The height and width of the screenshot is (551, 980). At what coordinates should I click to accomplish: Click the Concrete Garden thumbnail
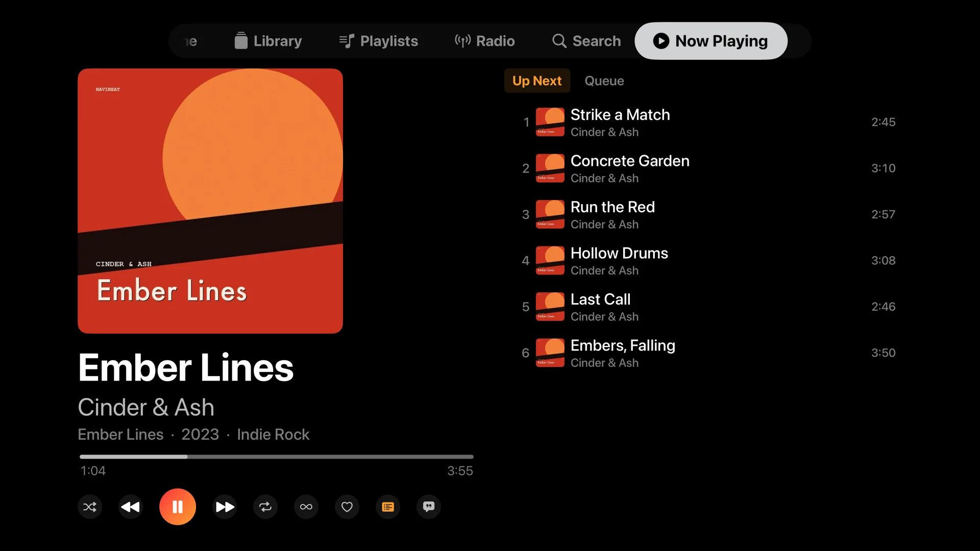[550, 168]
